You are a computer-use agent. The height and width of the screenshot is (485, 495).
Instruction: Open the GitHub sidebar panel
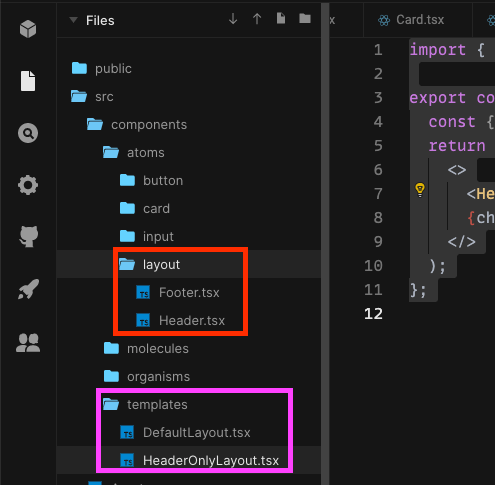click(x=29, y=236)
